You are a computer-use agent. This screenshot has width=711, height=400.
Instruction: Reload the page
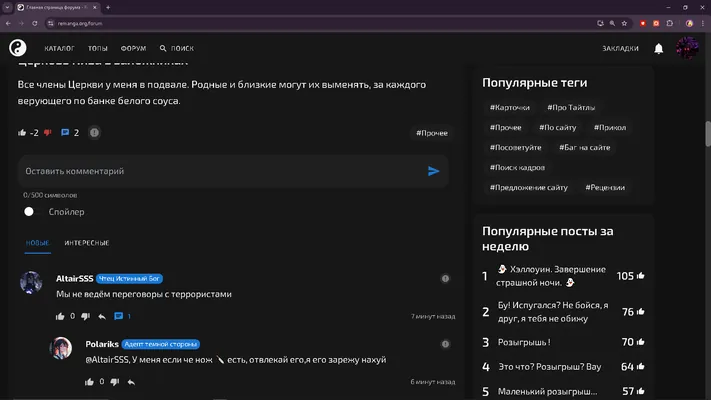(x=35, y=23)
